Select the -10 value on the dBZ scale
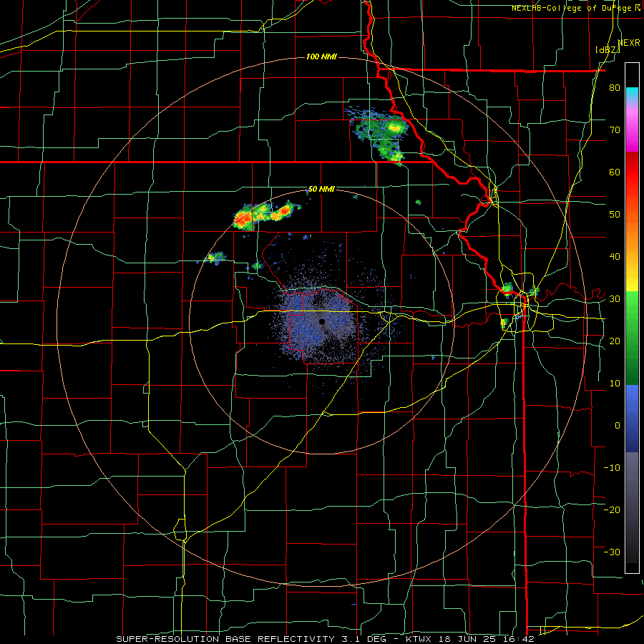 (612, 468)
